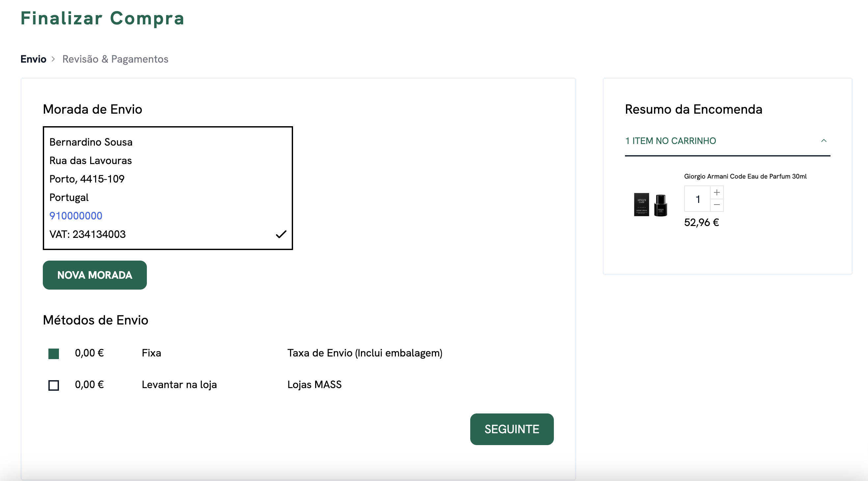
Task: Open Armani Code perfume thumbnail
Action: tap(650, 204)
